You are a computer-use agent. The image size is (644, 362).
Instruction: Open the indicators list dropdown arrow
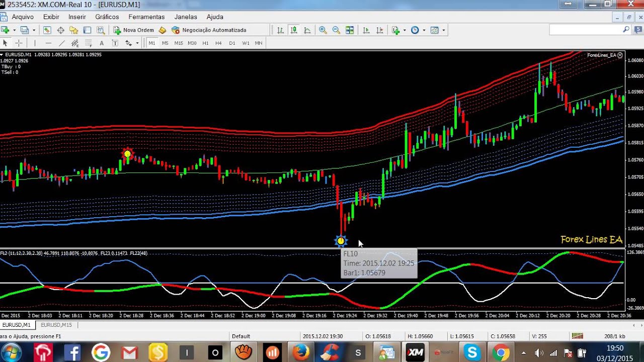click(405, 30)
